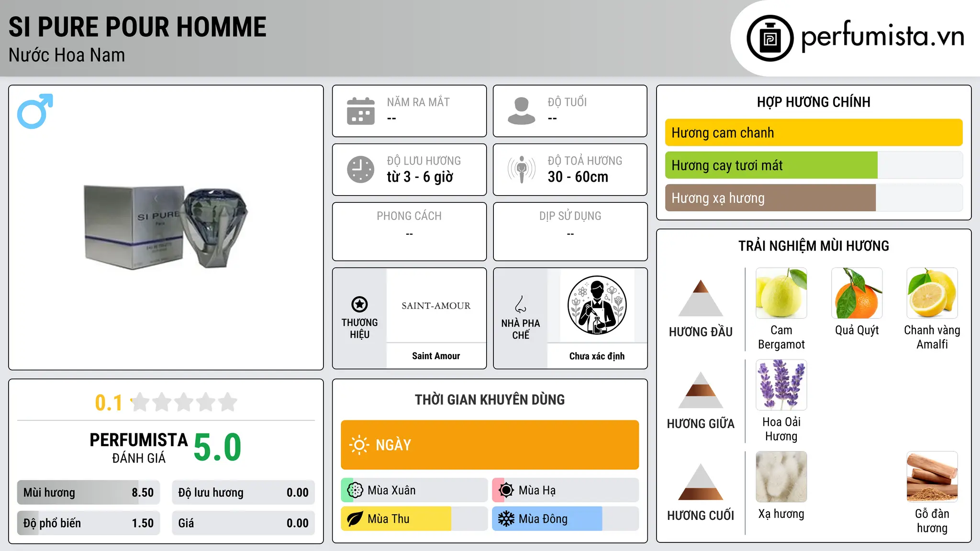Click the Độ lưu hương 0.00 score bar

click(244, 493)
